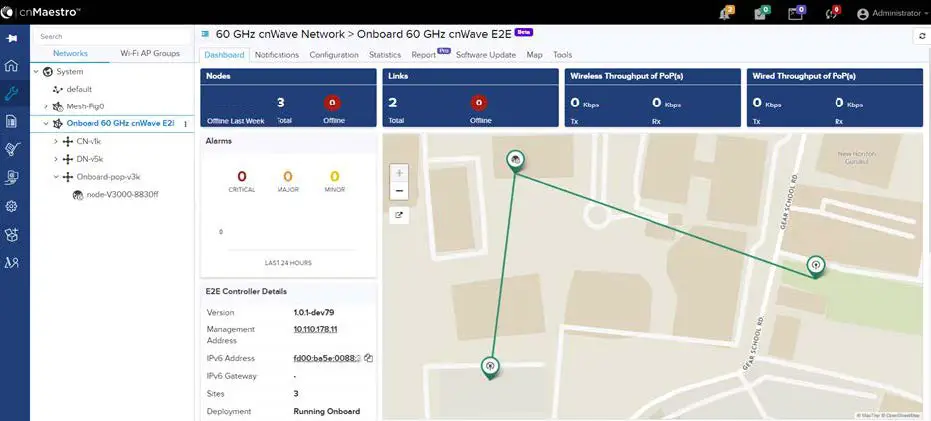
Task: Select the Networks tab in the tree panel
Action: point(70,53)
